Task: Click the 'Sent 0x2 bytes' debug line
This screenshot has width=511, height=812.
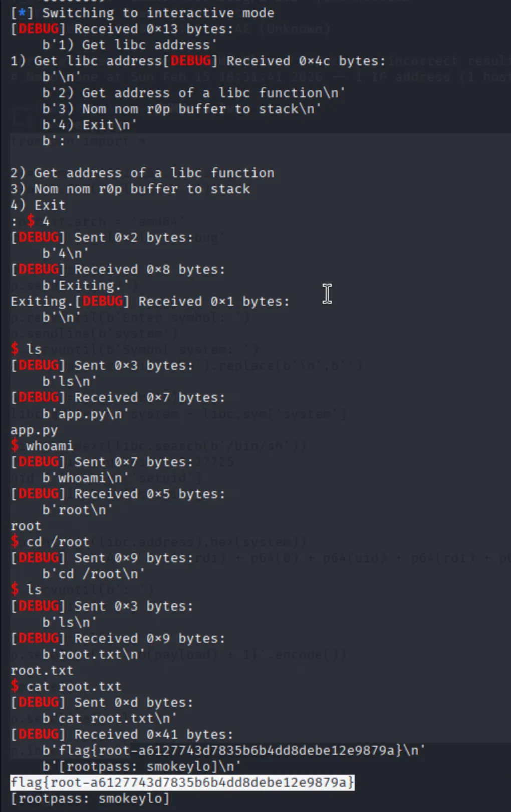Action: point(102,237)
